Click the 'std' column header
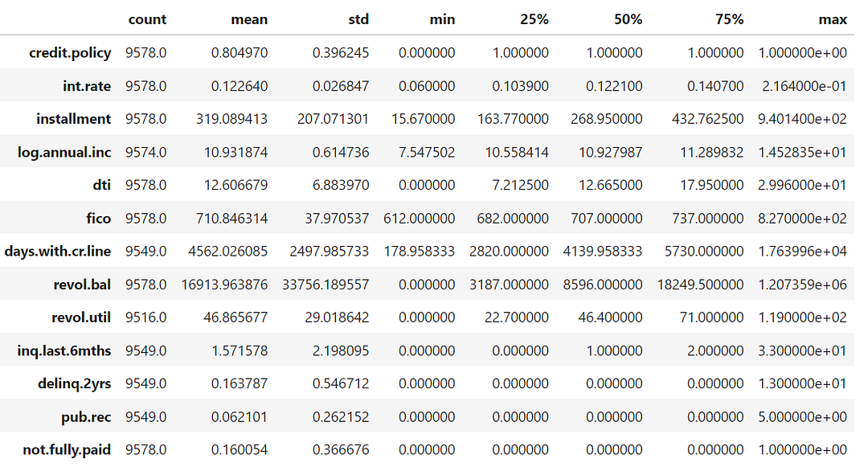The height and width of the screenshot is (467, 868). (x=358, y=19)
